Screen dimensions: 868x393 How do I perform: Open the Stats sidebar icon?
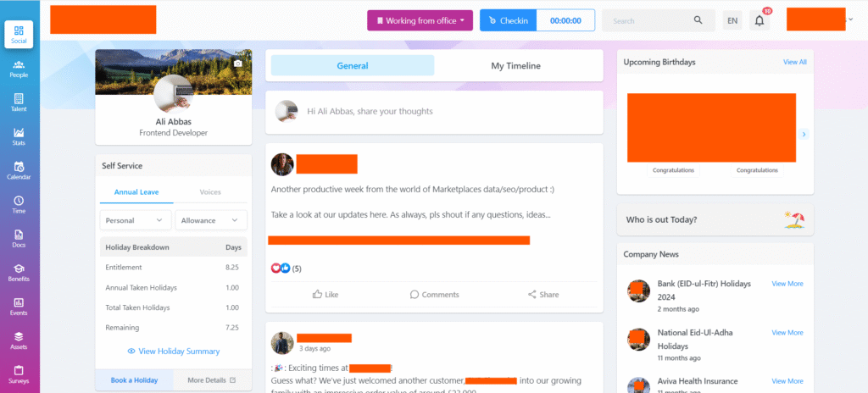click(x=19, y=136)
